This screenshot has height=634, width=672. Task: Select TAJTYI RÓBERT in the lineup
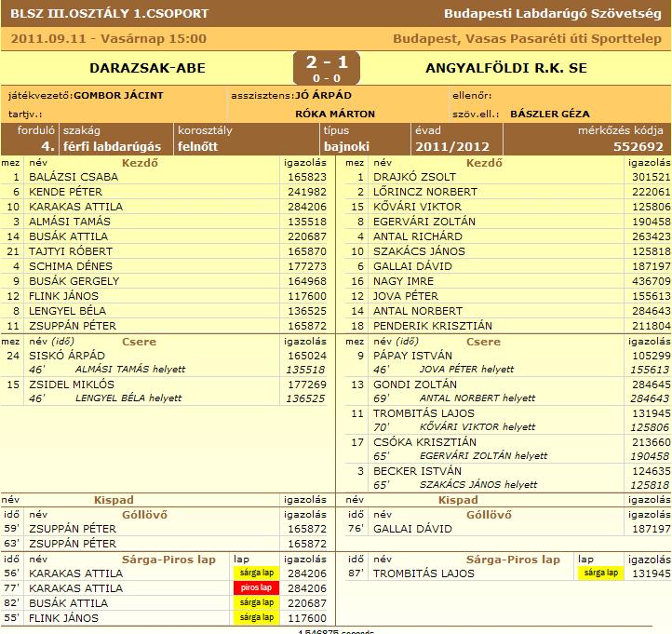click(x=71, y=251)
